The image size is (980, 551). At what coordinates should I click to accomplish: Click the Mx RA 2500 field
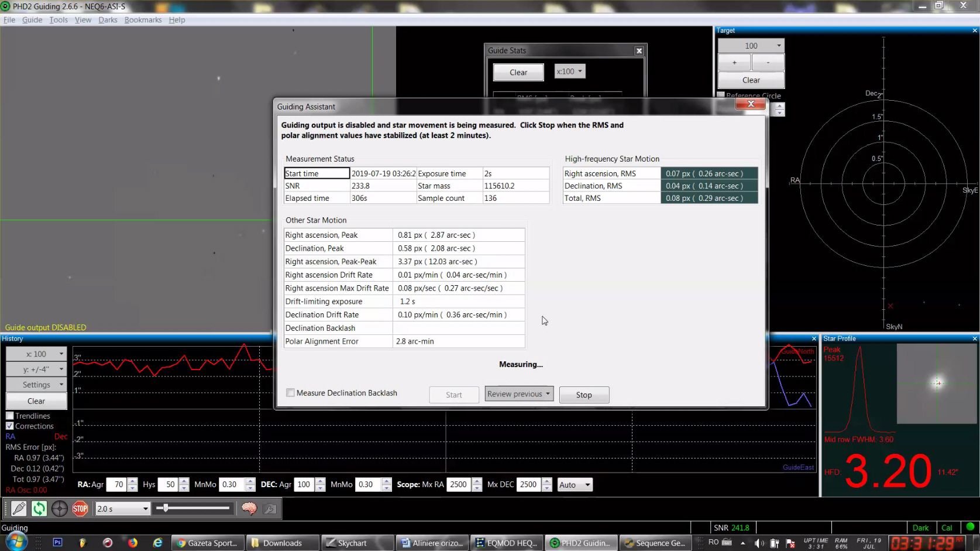pyautogui.click(x=459, y=485)
